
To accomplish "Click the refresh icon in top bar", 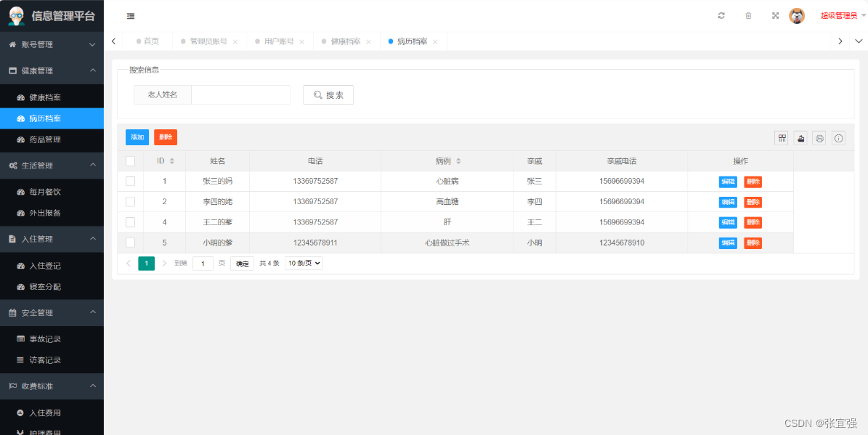I will click(721, 15).
